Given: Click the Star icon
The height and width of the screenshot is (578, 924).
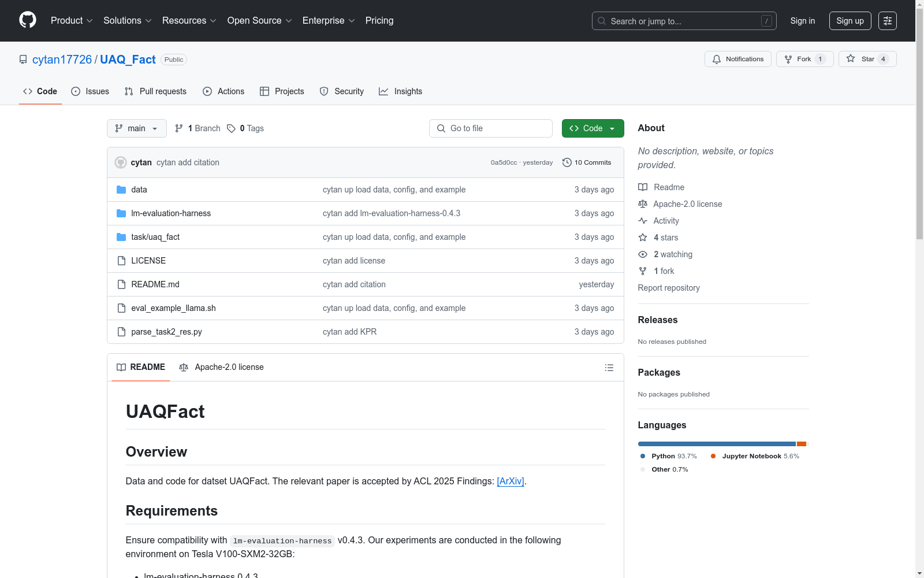Looking at the screenshot, I should coord(851,58).
